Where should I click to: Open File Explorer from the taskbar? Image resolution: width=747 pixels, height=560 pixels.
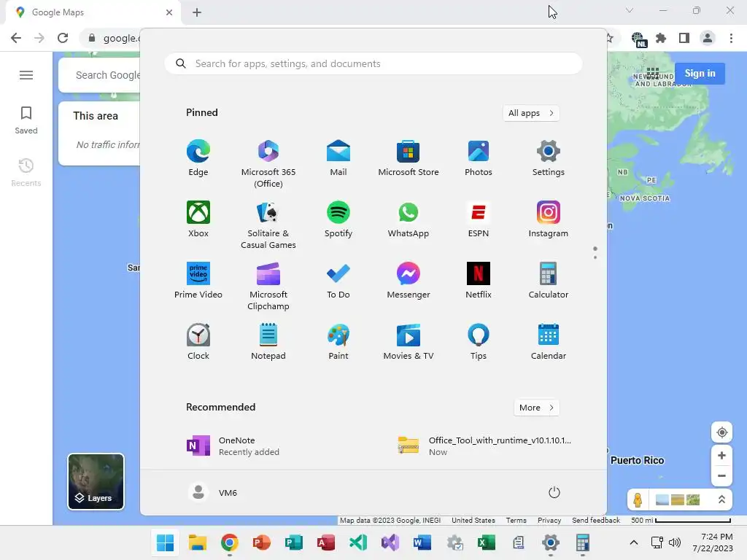[197, 542]
